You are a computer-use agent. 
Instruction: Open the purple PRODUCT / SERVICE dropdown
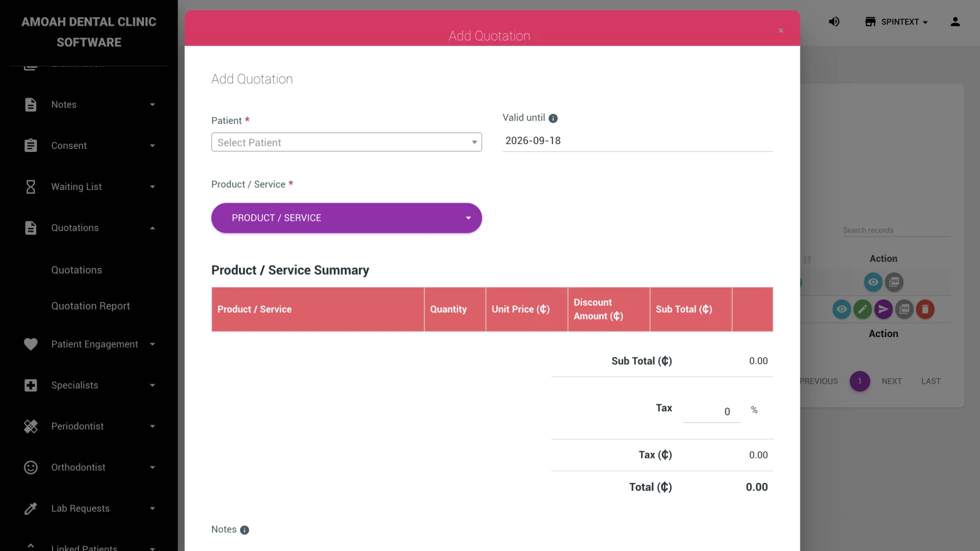pyautogui.click(x=347, y=218)
